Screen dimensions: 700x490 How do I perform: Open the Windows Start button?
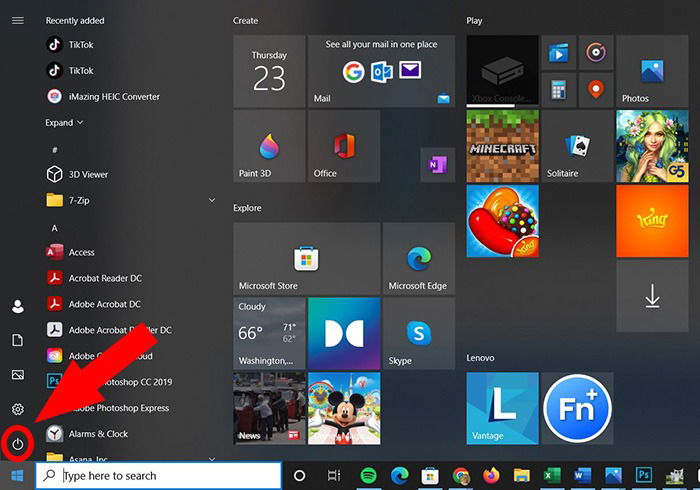(17, 476)
